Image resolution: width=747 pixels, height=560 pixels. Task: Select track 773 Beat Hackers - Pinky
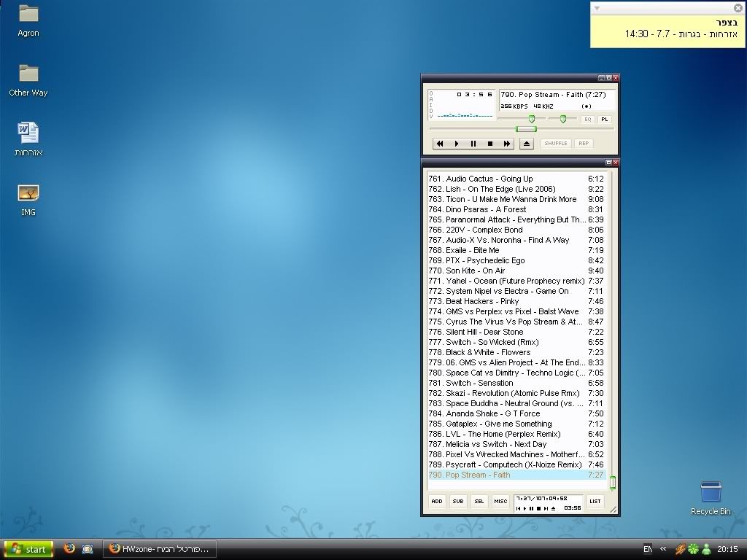click(x=516, y=301)
